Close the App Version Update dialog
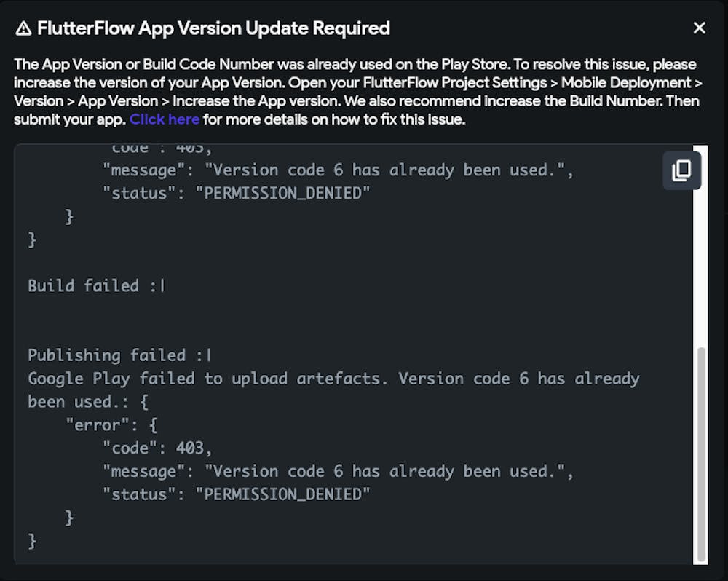 click(699, 28)
